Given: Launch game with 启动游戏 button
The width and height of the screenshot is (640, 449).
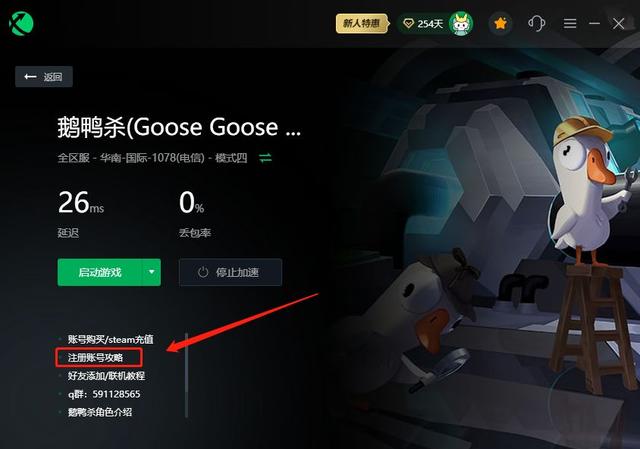Looking at the screenshot, I should [x=100, y=272].
